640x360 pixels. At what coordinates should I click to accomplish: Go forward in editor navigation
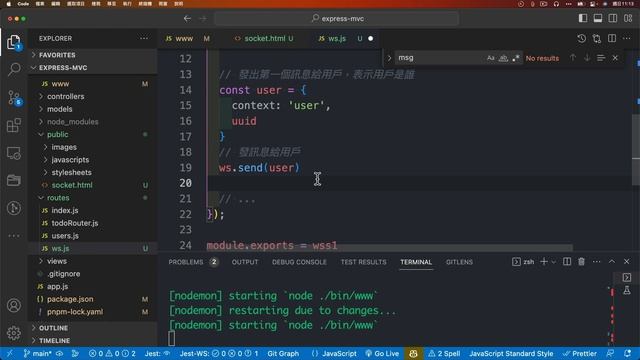(203, 18)
